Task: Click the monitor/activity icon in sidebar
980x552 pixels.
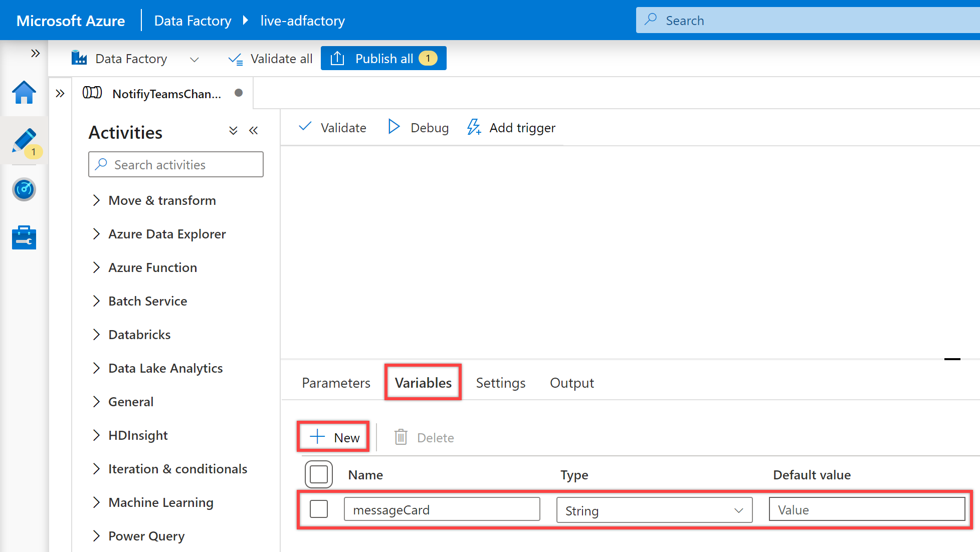Action: tap(24, 189)
